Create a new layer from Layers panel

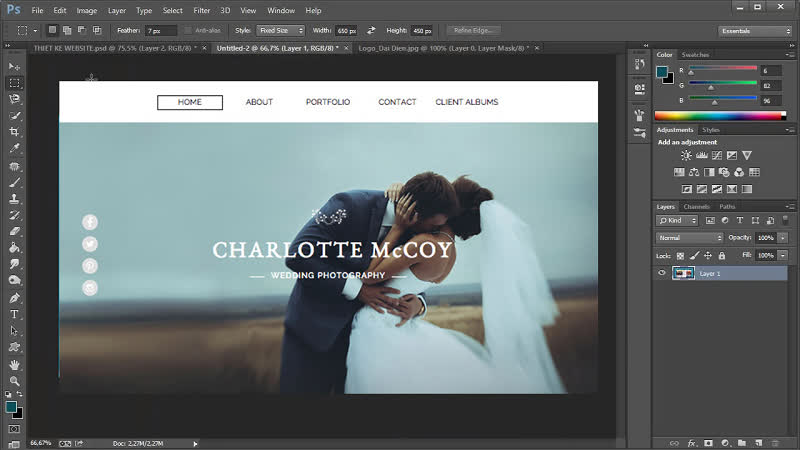pyautogui.click(x=759, y=443)
